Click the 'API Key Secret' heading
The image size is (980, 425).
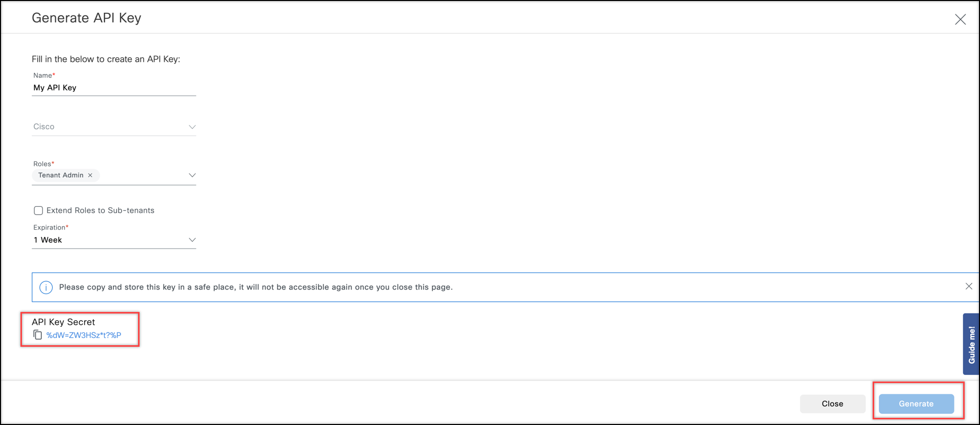click(63, 322)
